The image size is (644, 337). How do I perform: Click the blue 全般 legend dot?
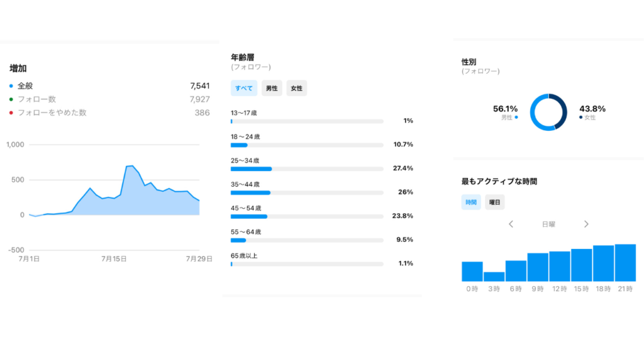[x=11, y=86]
